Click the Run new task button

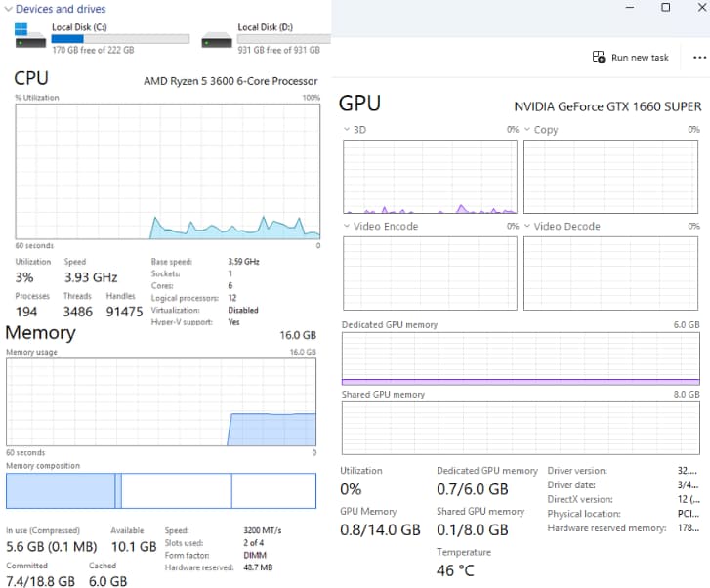pos(630,57)
